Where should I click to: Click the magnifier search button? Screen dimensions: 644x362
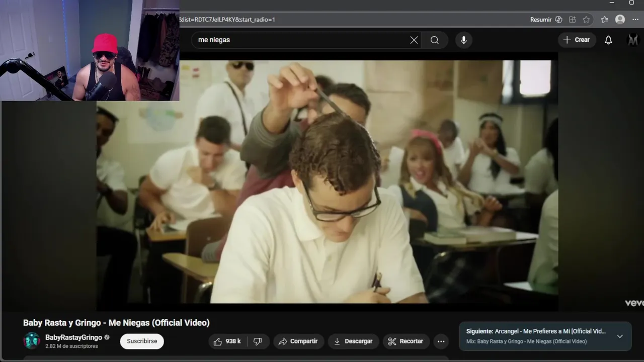[435, 40]
